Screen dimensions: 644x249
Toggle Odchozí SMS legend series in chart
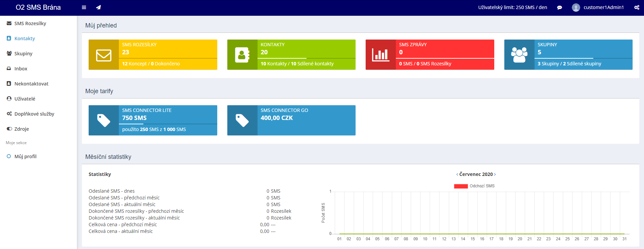coord(474,186)
